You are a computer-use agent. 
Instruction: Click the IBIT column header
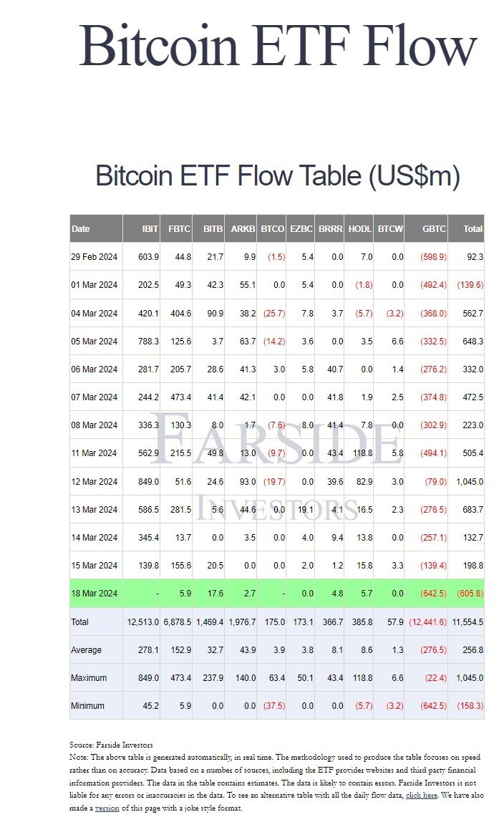150,229
